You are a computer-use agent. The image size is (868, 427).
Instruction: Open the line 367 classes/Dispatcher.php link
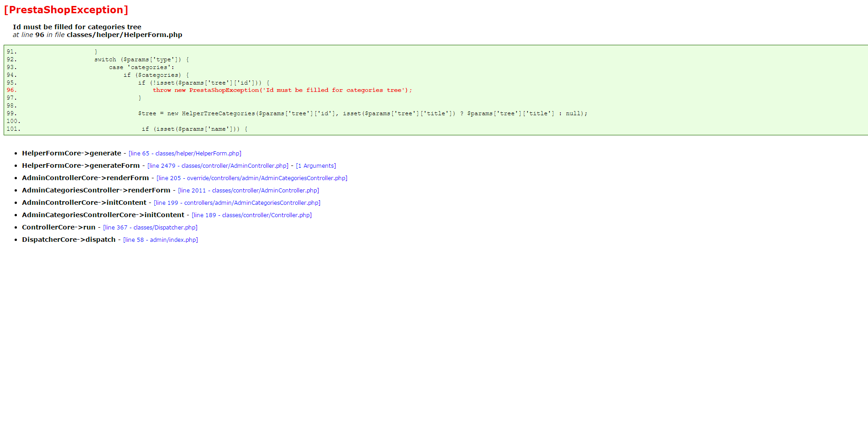click(x=150, y=228)
